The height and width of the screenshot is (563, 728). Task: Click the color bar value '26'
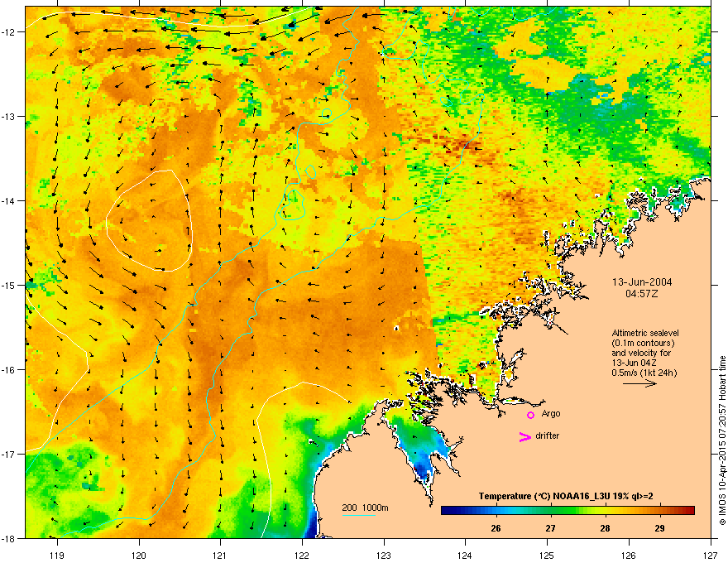[496, 528]
